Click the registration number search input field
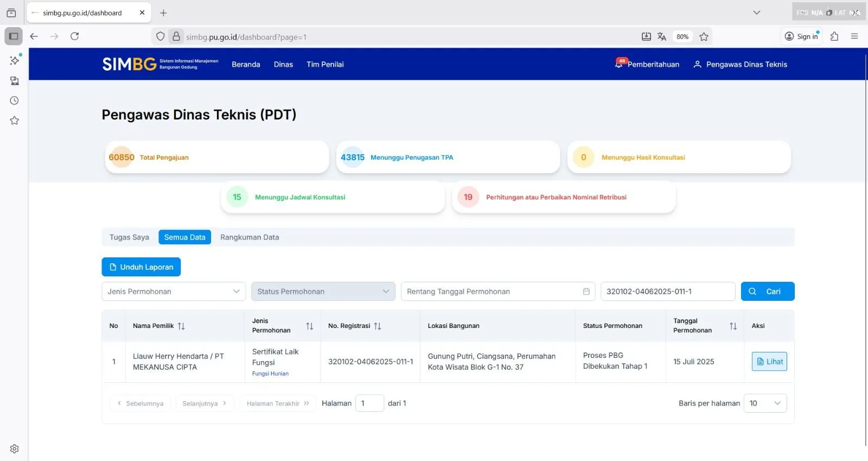 667,292
